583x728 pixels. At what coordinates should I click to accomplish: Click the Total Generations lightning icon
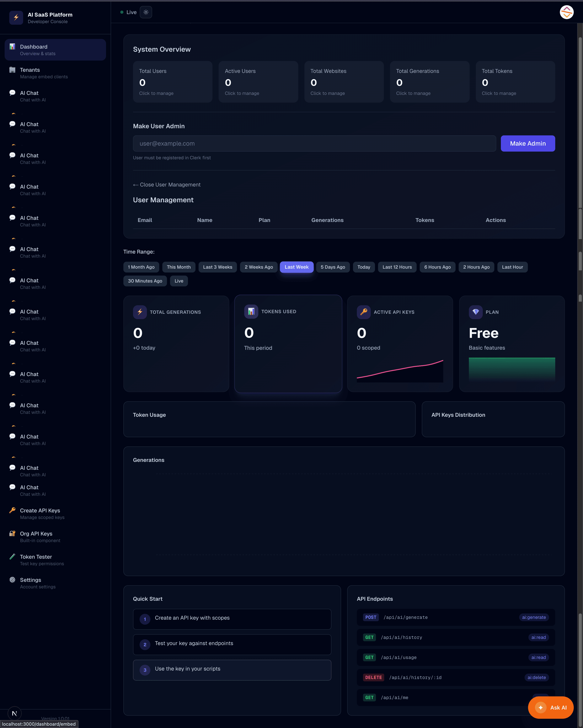click(x=140, y=312)
